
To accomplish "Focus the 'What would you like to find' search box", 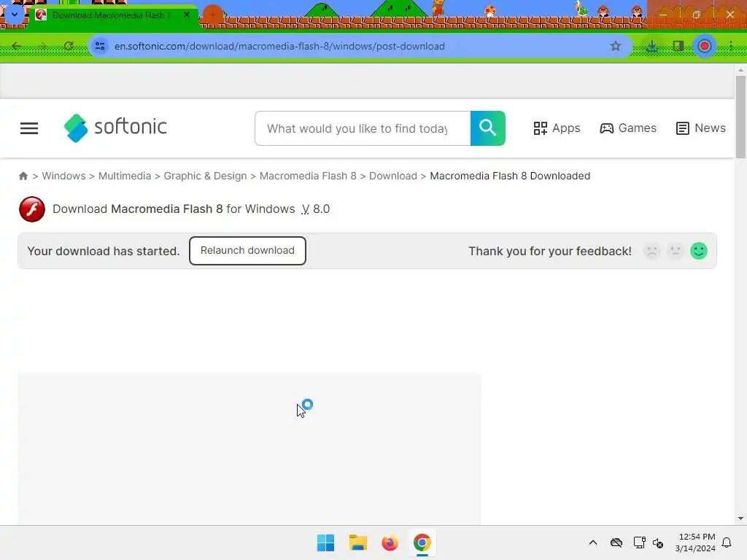I will tap(363, 128).
